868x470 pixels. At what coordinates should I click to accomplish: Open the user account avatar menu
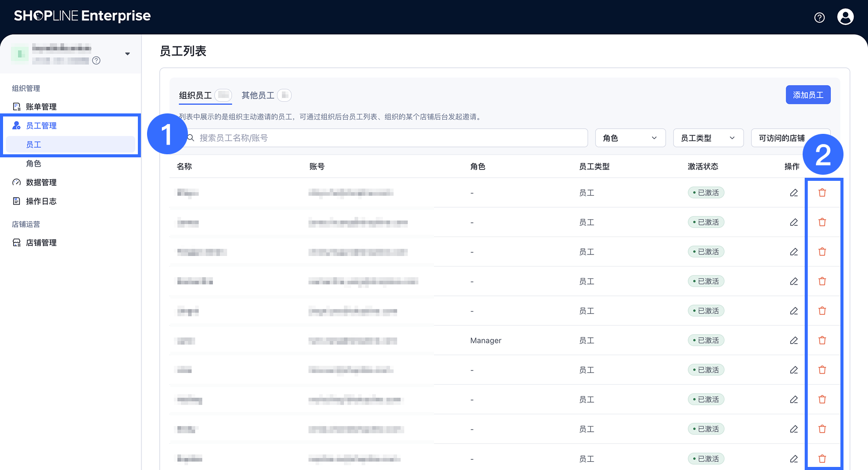point(845,17)
